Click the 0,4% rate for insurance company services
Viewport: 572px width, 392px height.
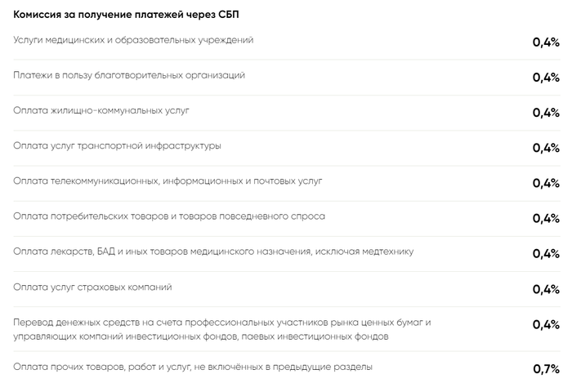[x=546, y=289]
